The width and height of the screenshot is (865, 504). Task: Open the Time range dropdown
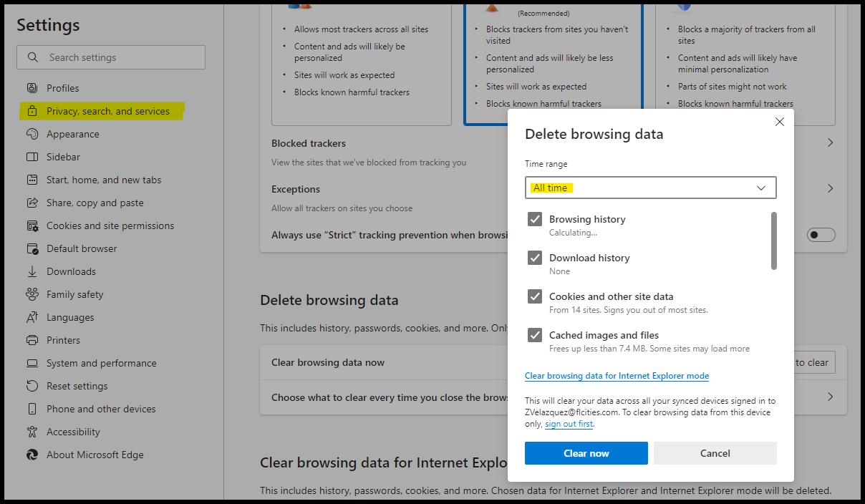pyautogui.click(x=650, y=188)
